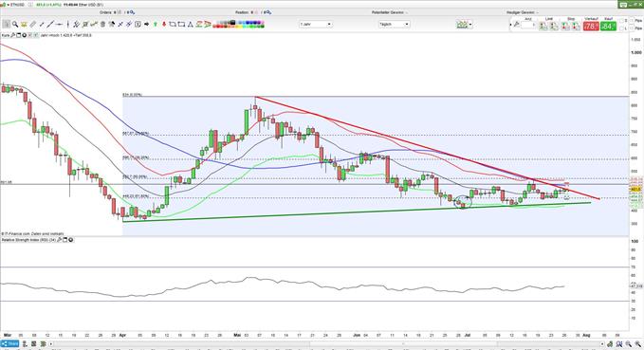Select the text annotation 'A' tool
644x350 pixels.
coord(190,25)
